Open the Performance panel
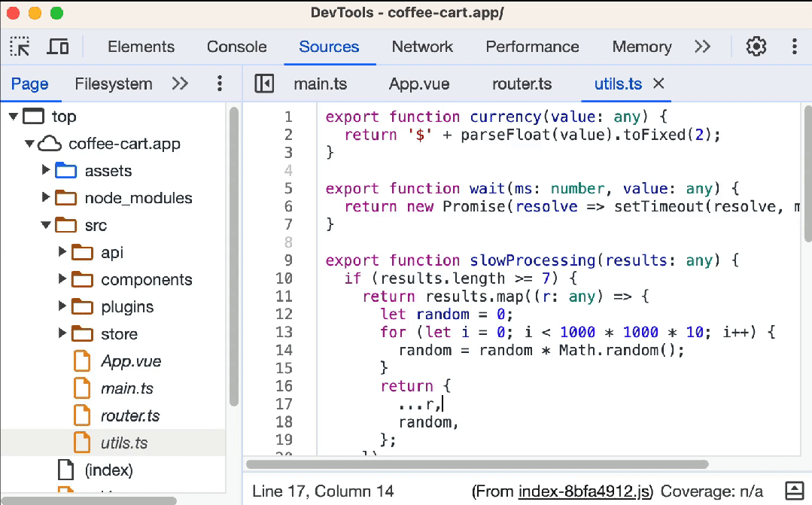Image resolution: width=812 pixels, height=505 pixels. (532, 47)
